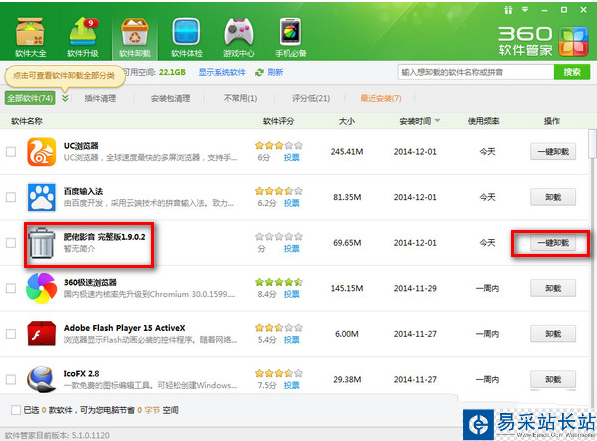Click the 百度输入法 paw app icon

pyautogui.click(x=42, y=197)
